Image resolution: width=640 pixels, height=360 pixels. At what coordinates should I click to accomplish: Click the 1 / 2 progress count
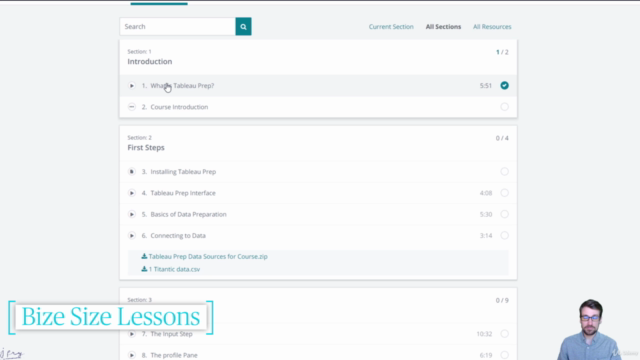click(502, 52)
